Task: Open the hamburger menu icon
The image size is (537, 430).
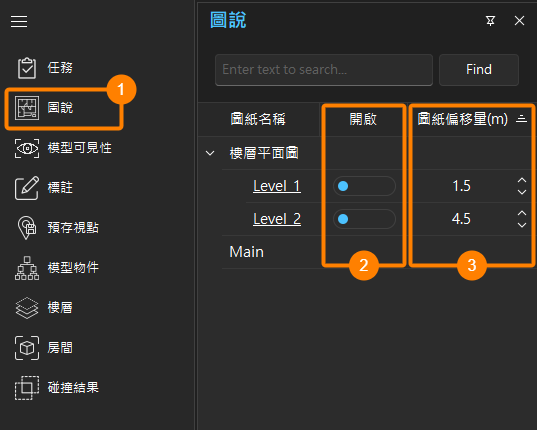Action: (x=19, y=21)
